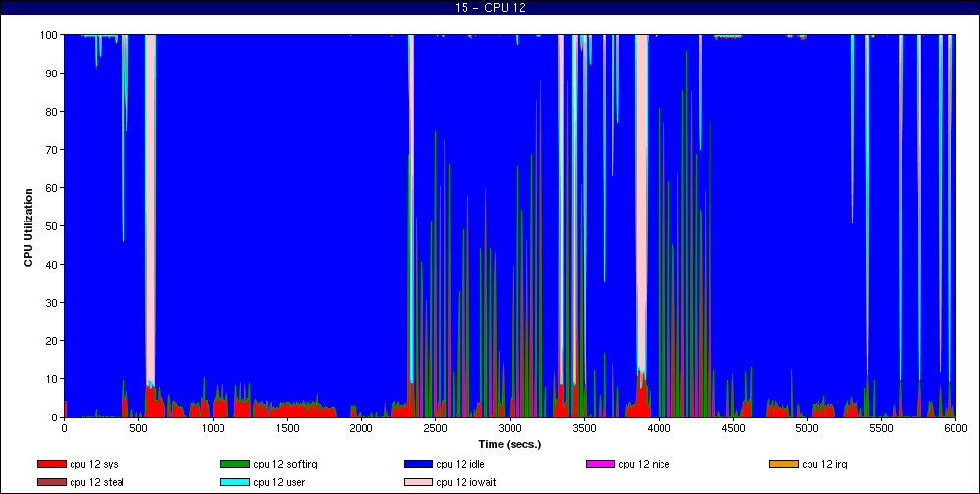Click the orange cpu 12 irq legend swatch
The height and width of the screenshot is (494, 980).
click(x=783, y=464)
